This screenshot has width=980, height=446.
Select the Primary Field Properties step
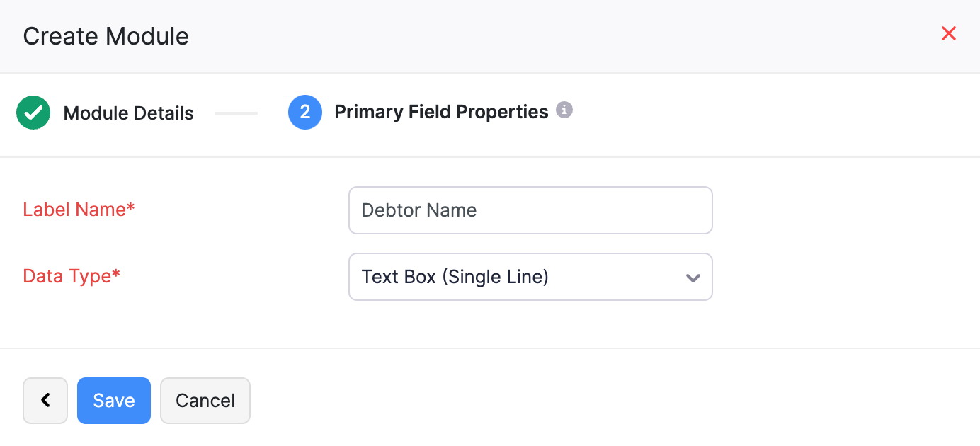pos(440,112)
